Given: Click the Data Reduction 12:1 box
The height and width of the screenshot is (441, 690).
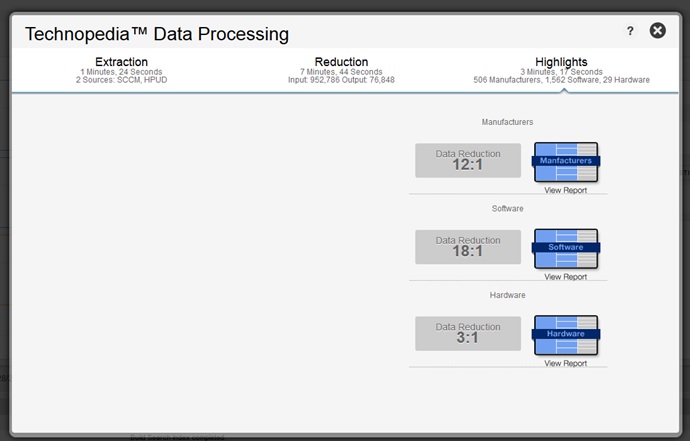Looking at the screenshot, I should tap(468, 160).
